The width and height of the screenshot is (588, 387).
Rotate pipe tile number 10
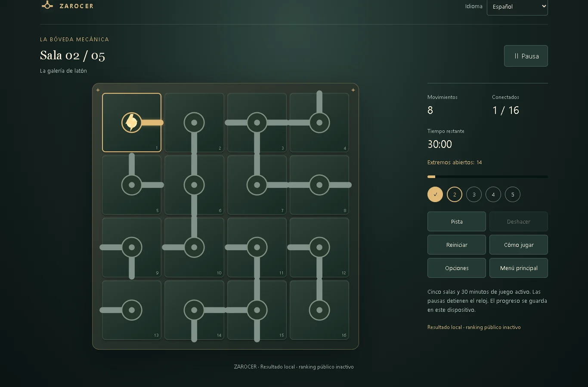tap(194, 247)
